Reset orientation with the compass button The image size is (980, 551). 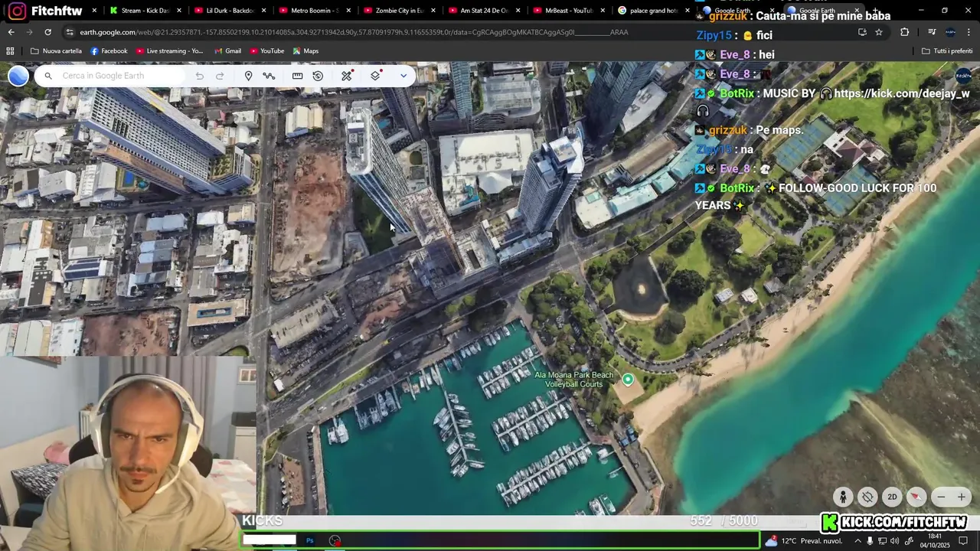916,497
